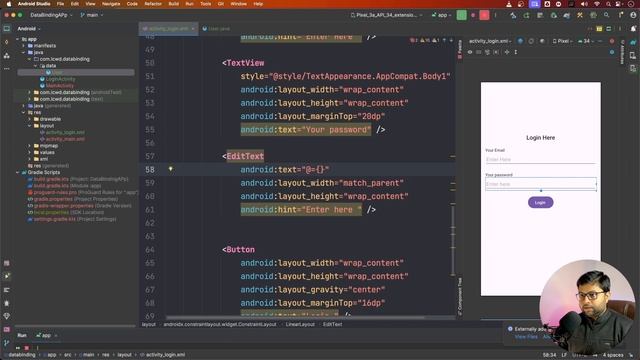Image resolution: width=640 pixels, height=360 pixels.
Task: Open the Device Manager toolbar icon
Action: (x=553, y=15)
